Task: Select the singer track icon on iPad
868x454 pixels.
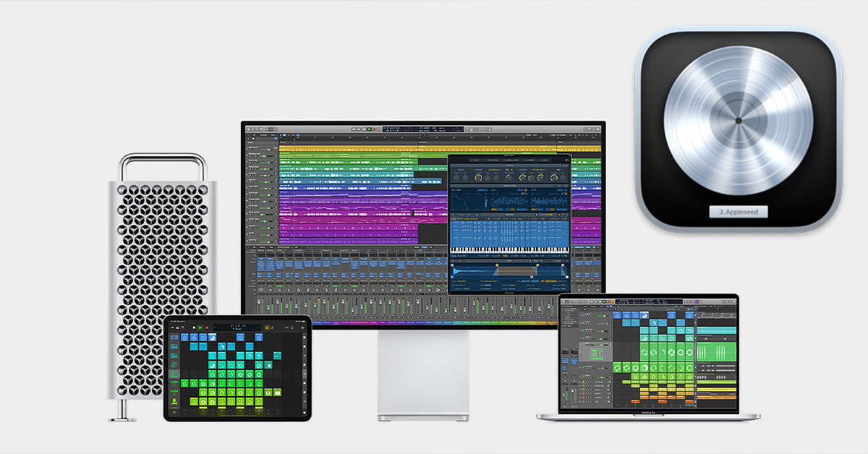Action: (x=174, y=401)
